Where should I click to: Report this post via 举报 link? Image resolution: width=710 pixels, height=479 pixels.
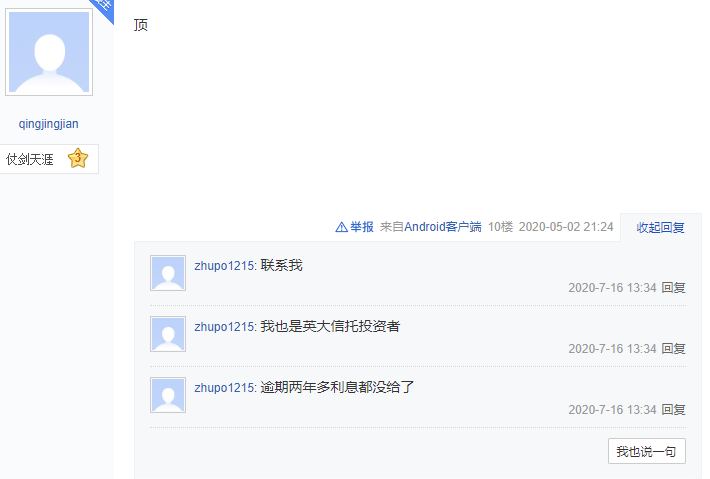pyautogui.click(x=361, y=227)
